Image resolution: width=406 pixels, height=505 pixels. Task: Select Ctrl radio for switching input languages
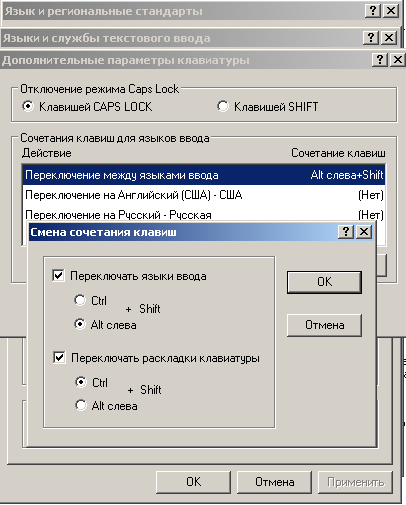pos(80,300)
